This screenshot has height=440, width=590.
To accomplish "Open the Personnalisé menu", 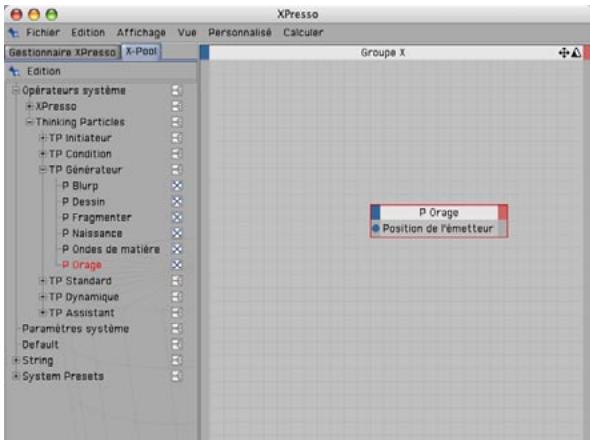I will tap(240, 33).
